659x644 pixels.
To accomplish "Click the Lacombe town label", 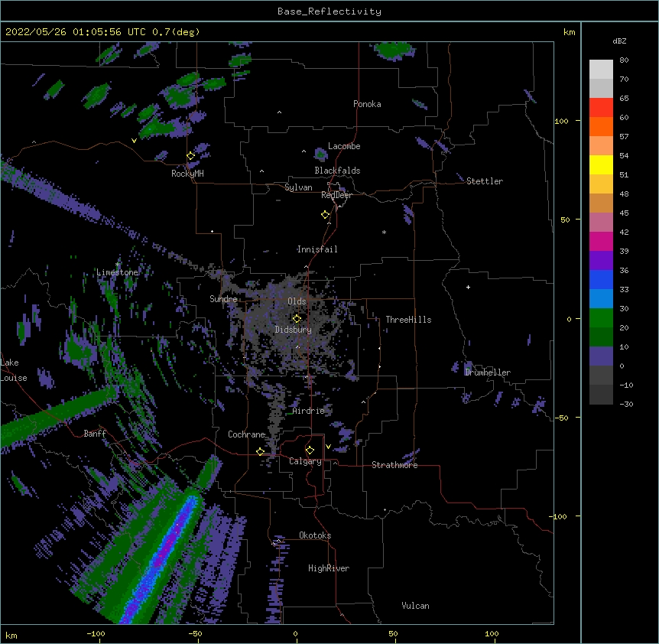I will (344, 146).
